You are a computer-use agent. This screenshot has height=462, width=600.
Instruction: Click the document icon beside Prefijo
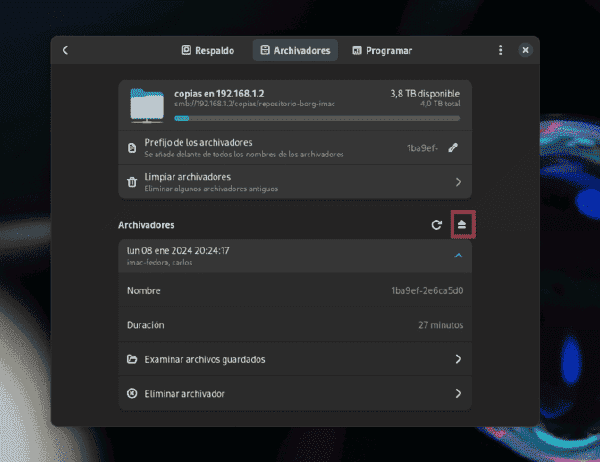(x=132, y=148)
